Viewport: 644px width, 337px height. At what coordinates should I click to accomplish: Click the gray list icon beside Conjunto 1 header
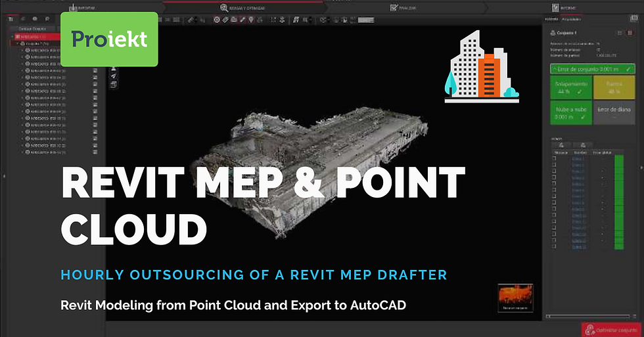coord(620,33)
